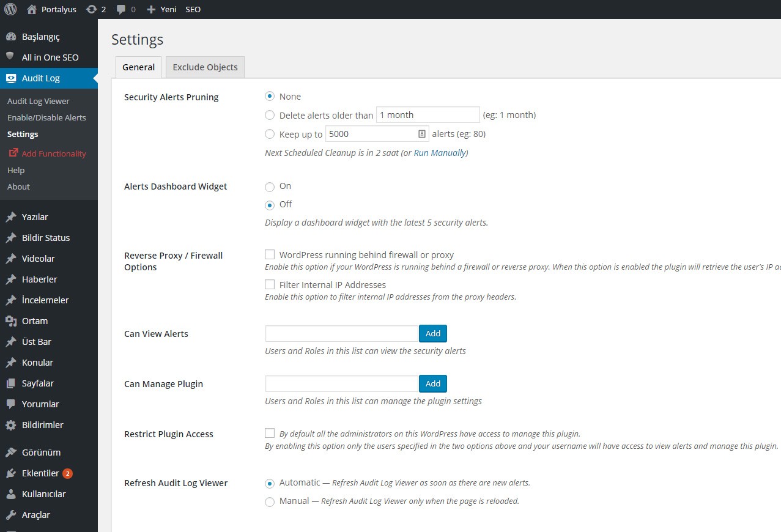This screenshot has height=532, width=781.
Task: Select Off for Alerts Dashboard Widget
Action: click(270, 205)
